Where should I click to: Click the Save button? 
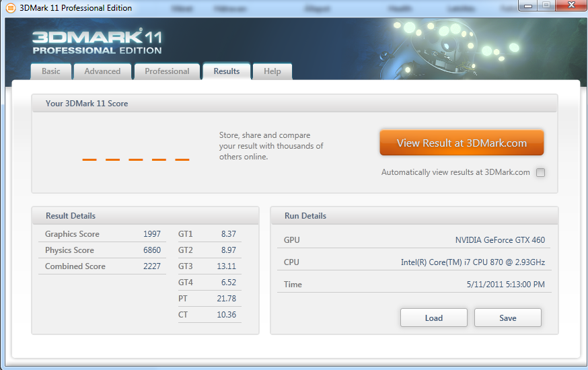[x=508, y=318]
